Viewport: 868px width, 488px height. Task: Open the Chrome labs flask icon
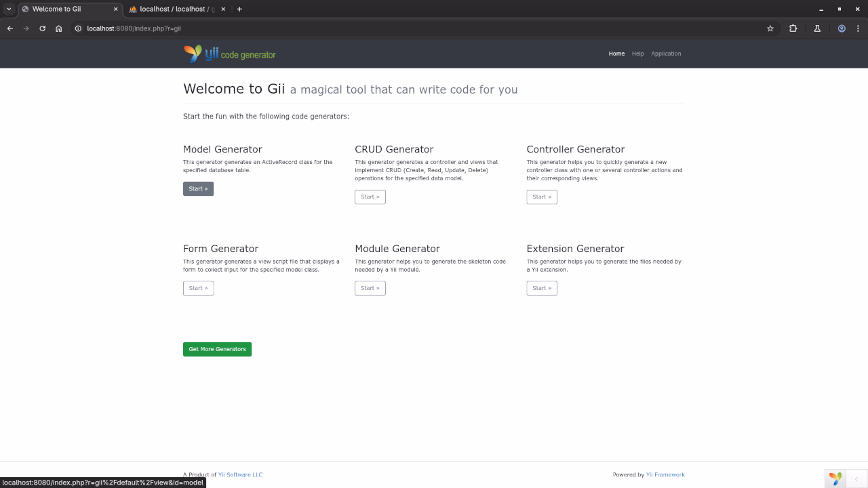817,28
